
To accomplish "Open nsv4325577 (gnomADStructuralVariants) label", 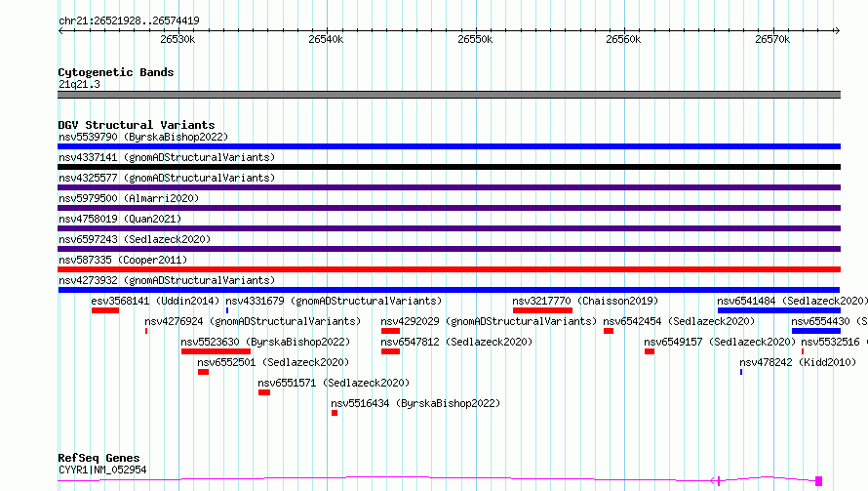I will click(167, 178).
